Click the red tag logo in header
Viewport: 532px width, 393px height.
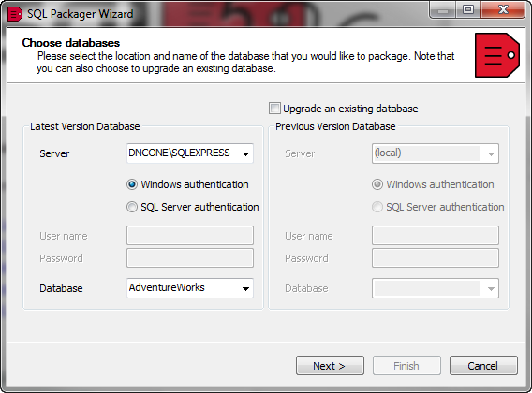click(x=497, y=55)
